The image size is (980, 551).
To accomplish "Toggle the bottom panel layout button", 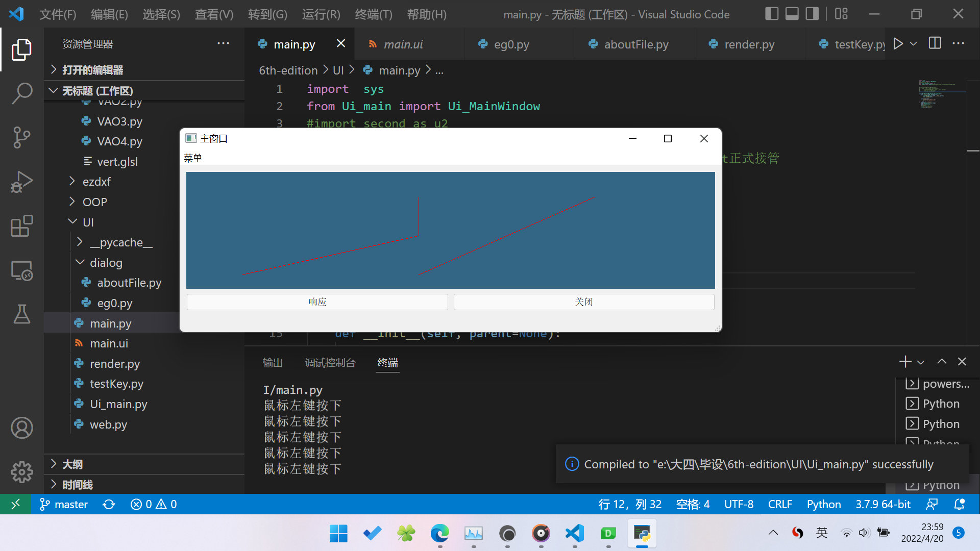I will 792,14.
